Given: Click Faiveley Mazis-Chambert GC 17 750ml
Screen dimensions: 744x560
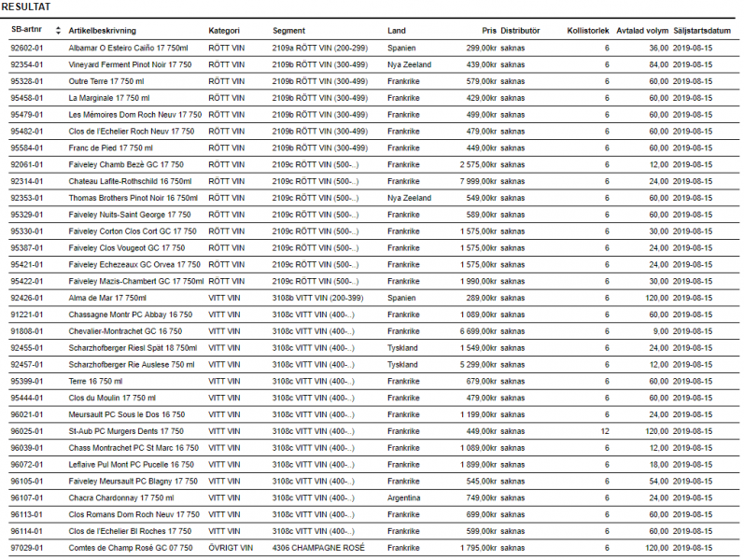Looking at the screenshot, I should point(135,282).
